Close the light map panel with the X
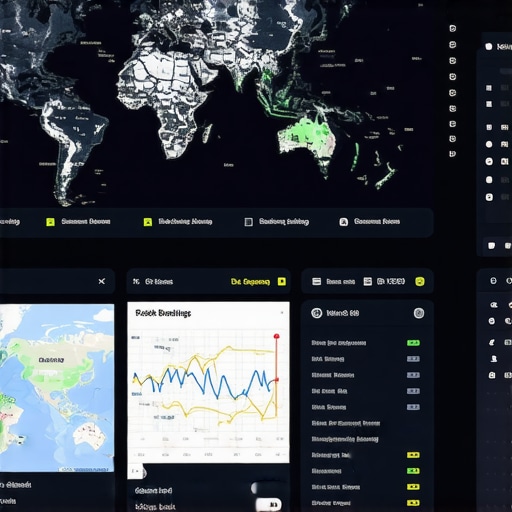 pos(102,281)
